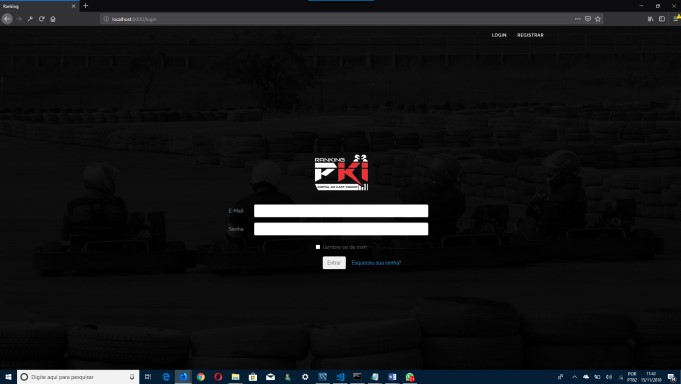681x384 pixels.
Task: Toggle the browser sidebar icon
Action: point(662,19)
